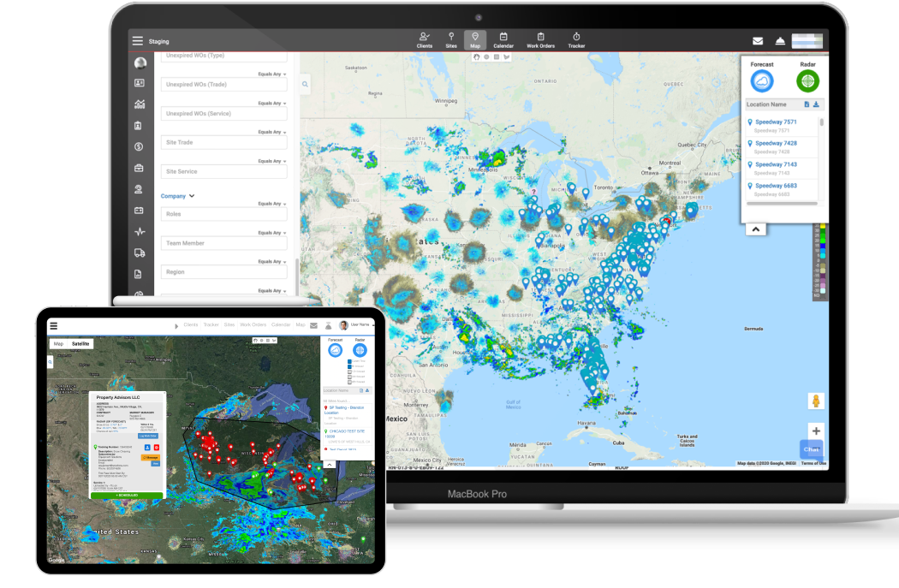The image size is (899, 588).
Task: Collapse the Company filter section
Action: [178, 196]
